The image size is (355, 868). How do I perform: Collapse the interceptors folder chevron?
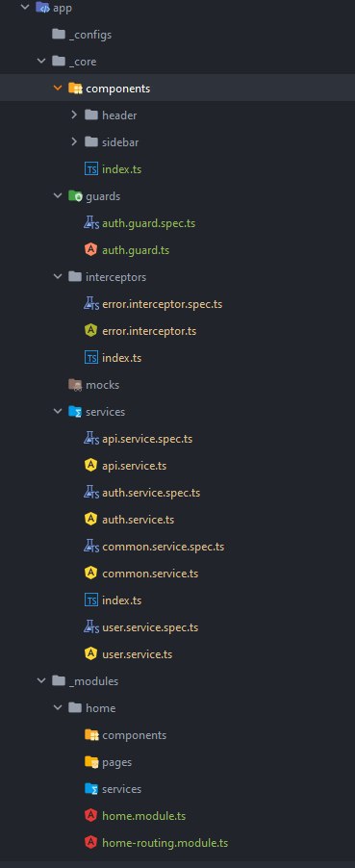58,276
